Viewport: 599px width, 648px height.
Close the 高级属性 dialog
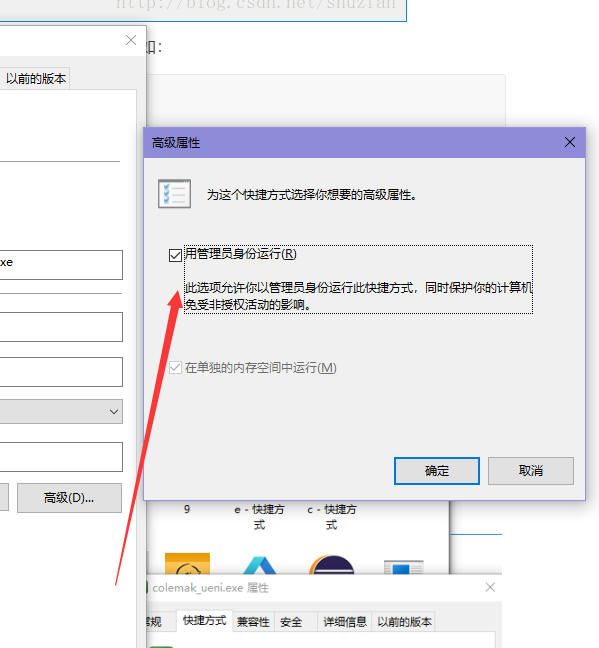(x=570, y=142)
